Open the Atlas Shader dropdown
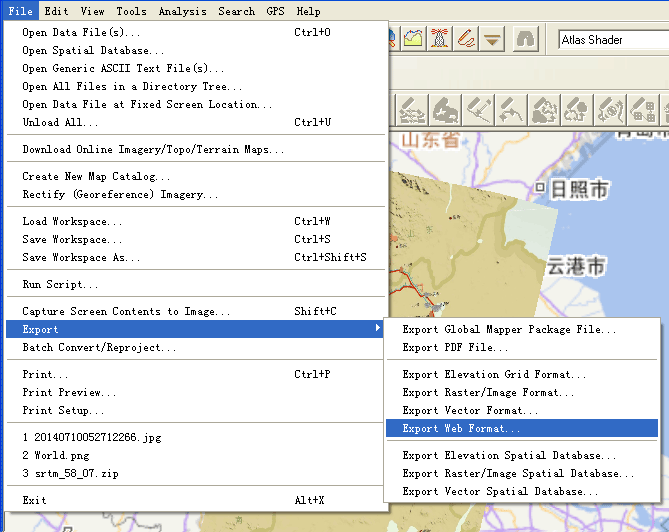 click(614, 40)
